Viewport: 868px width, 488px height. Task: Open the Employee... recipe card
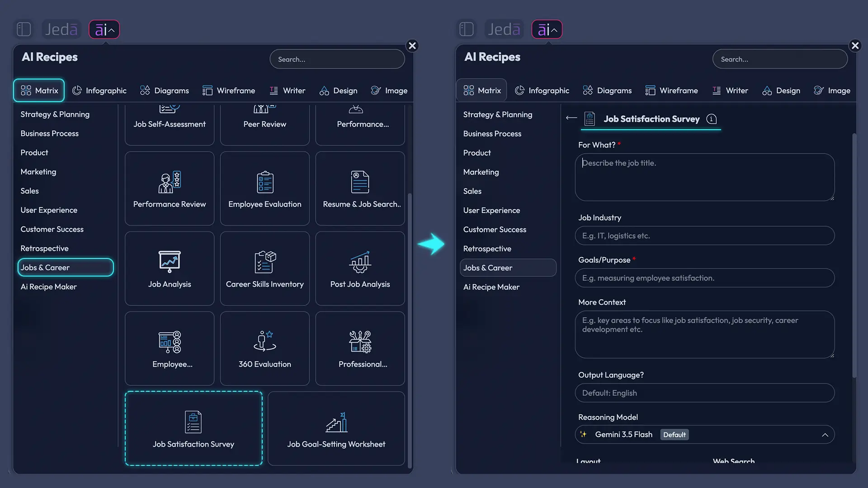(170, 348)
